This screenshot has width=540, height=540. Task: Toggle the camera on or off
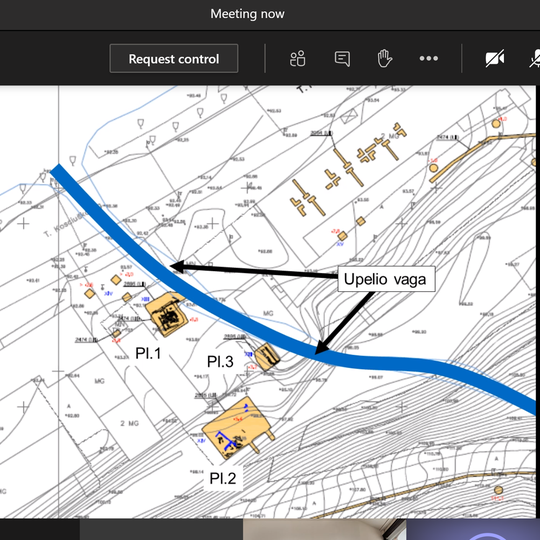[x=495, y=59]
